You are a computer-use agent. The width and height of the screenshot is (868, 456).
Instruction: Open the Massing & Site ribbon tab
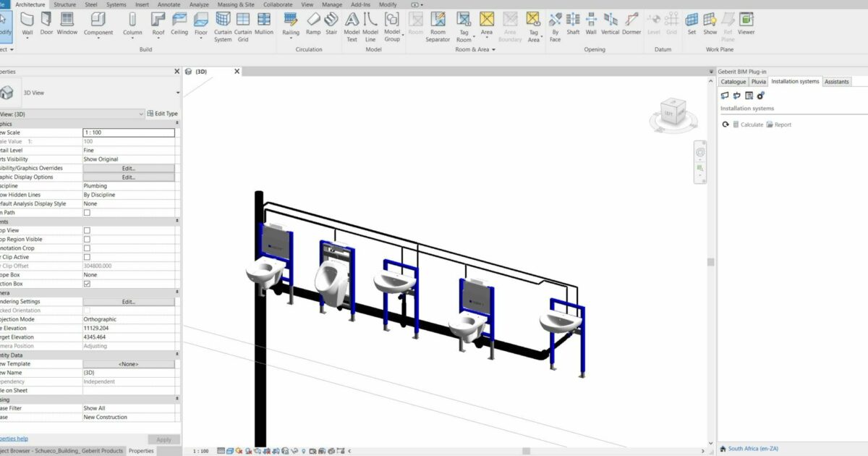tap(236, 4)
